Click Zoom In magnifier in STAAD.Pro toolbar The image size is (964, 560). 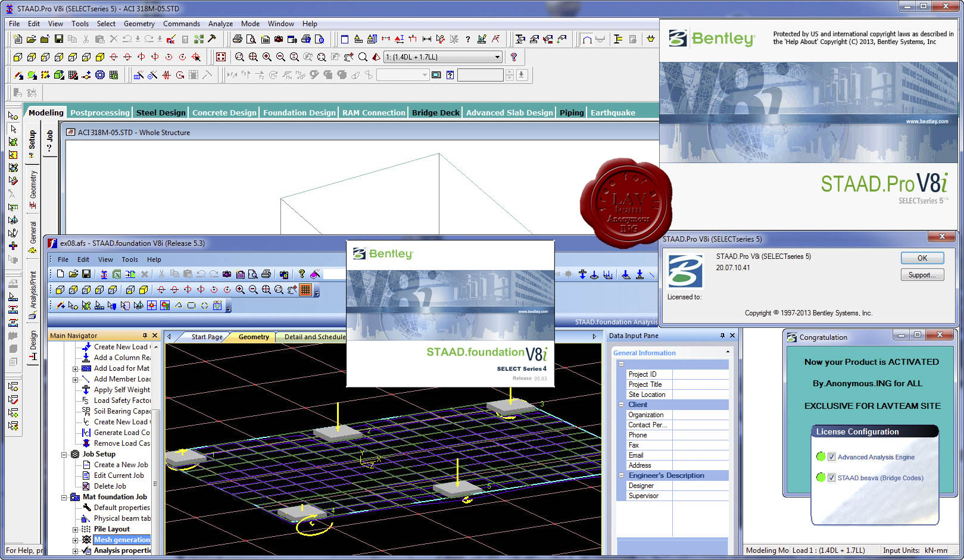coord(267,57)
